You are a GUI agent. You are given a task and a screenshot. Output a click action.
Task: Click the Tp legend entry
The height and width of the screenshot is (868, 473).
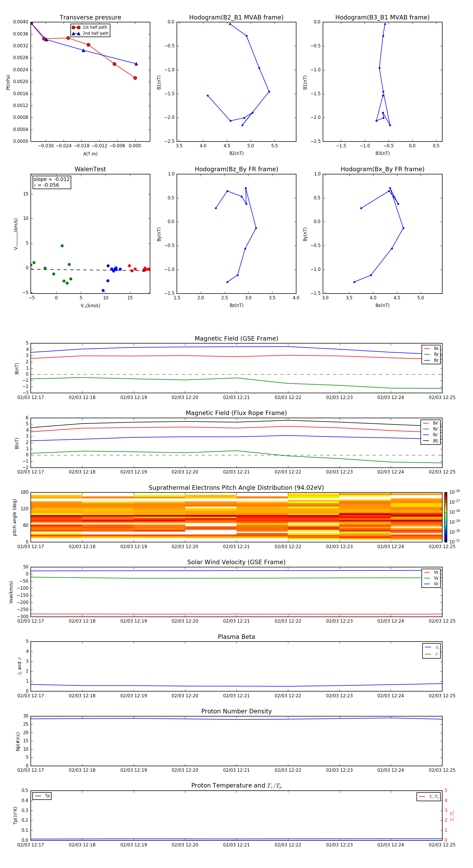(x=42, y=796)
